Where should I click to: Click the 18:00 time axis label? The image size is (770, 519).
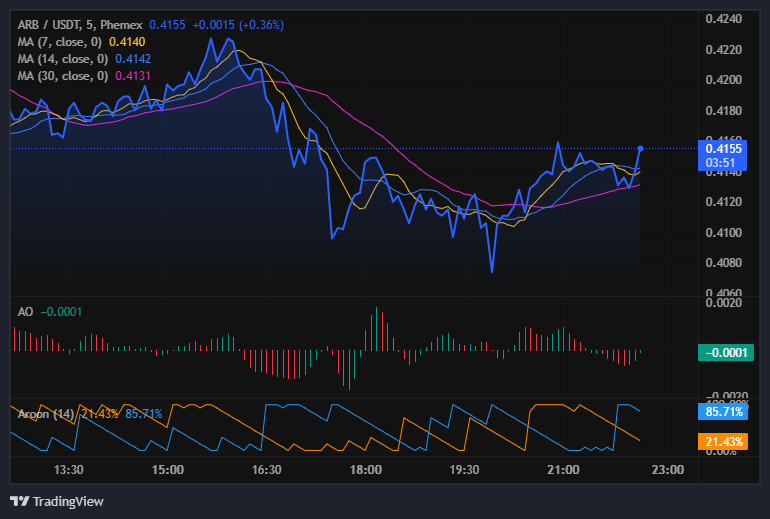[365, 469]
